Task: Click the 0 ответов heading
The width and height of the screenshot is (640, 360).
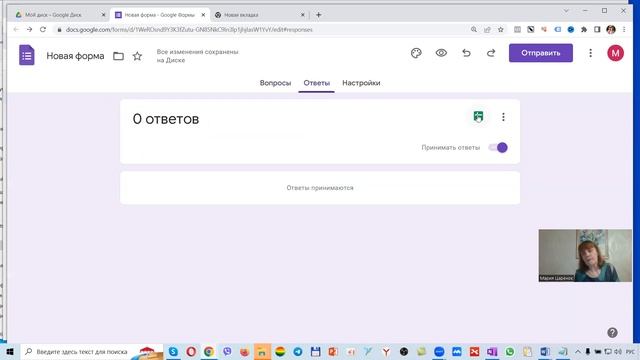Action: point(166,119)
